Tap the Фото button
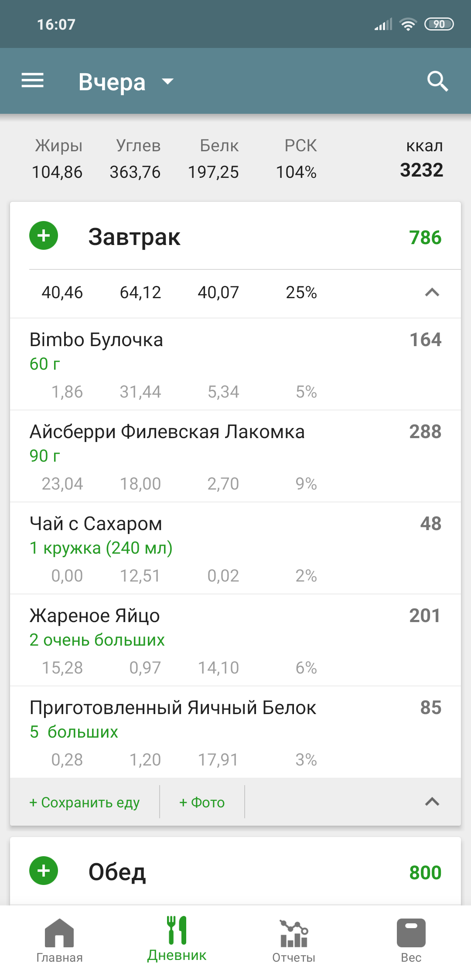471x980 pixels. pos(202,802)
